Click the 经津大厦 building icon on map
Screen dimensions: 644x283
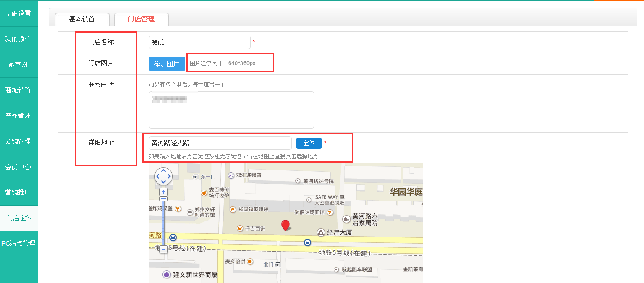pos(321,232)
